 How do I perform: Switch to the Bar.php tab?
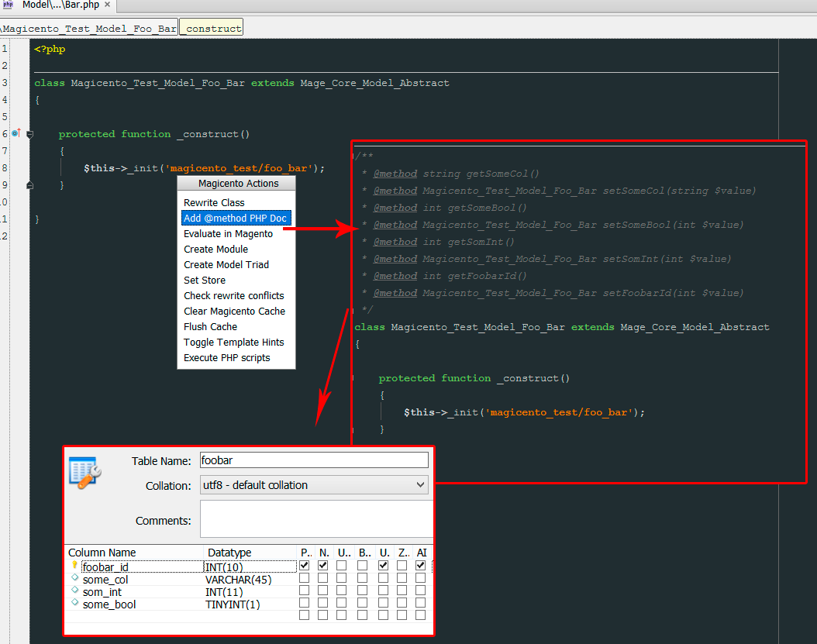pos(58,5)
